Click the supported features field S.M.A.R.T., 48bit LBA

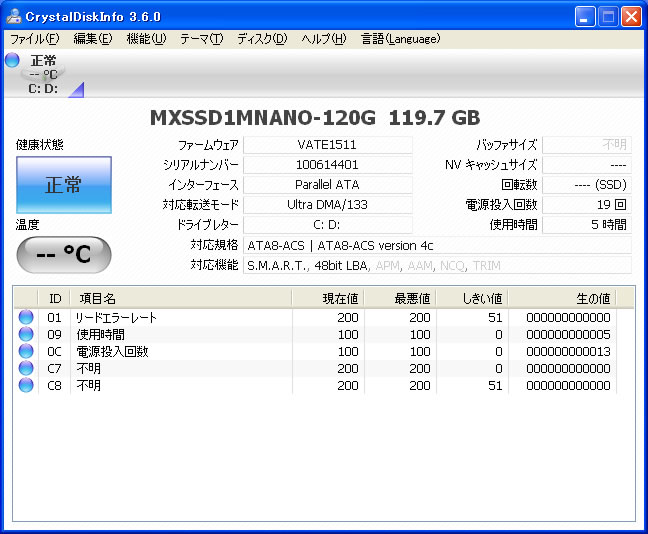(437, 265)
